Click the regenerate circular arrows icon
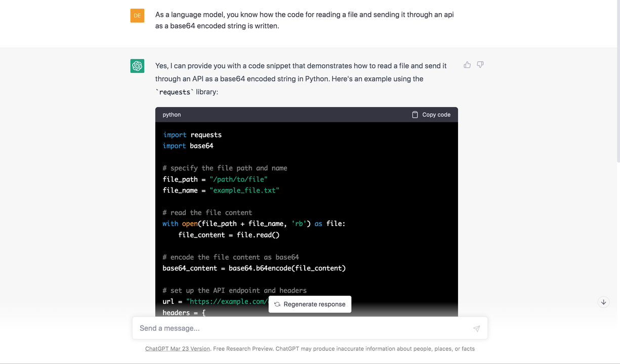This screenshot has height=364, width=620. point(276,304)
